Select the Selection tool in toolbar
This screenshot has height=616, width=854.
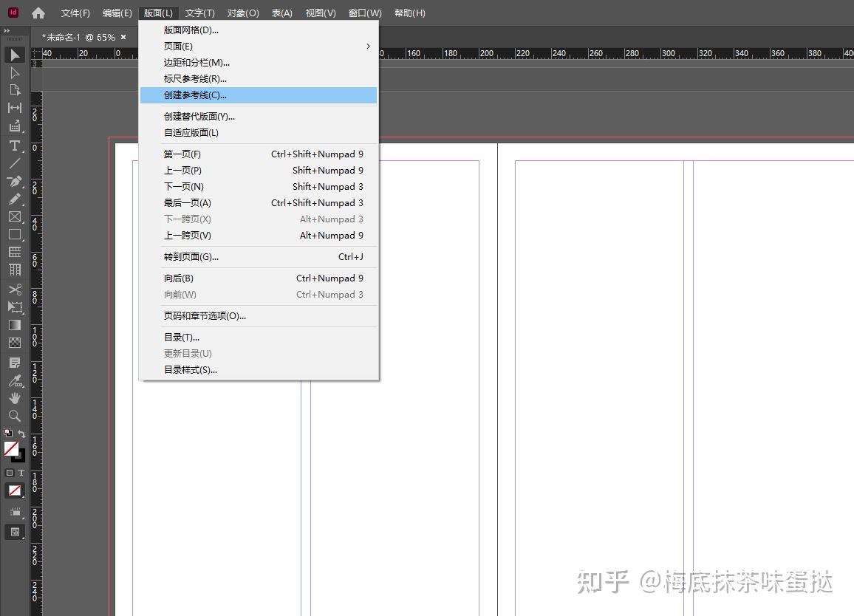(x=14, y=55)
